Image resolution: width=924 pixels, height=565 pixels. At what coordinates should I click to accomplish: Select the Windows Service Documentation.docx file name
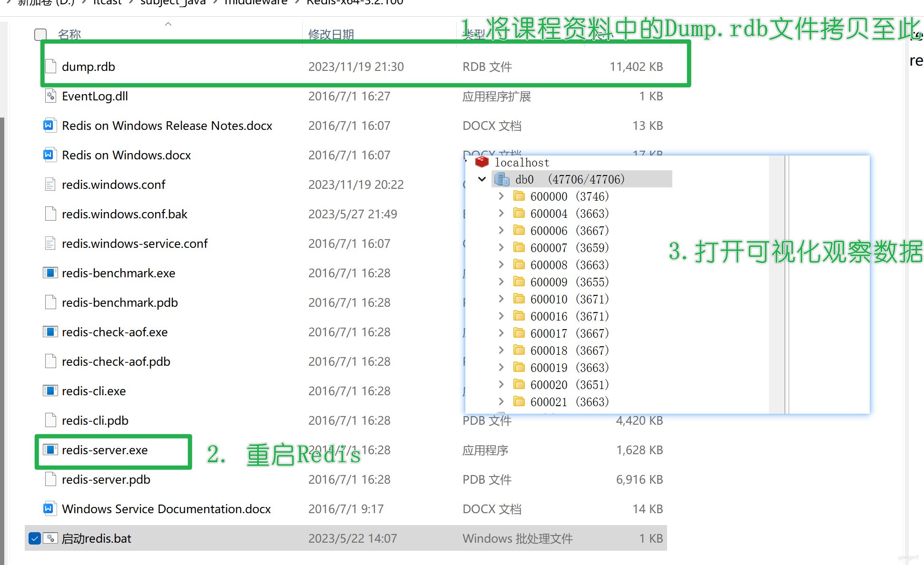tap(166, 509)
